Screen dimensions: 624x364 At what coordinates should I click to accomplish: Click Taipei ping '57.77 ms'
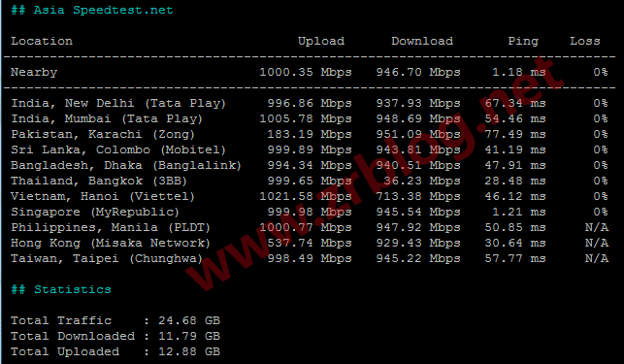point(515,258)
